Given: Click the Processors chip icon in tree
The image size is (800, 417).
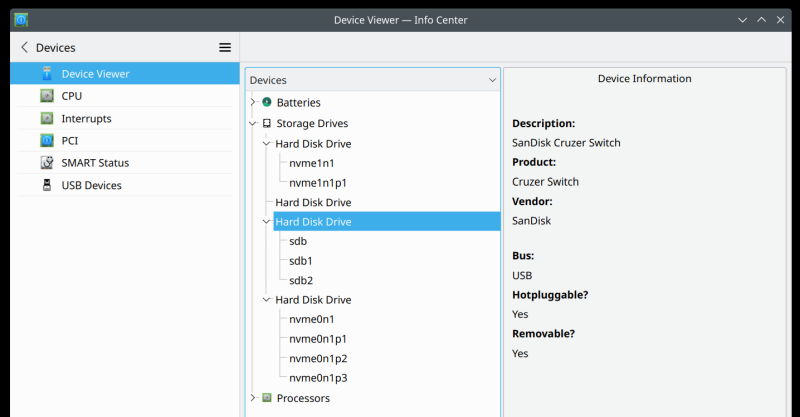Looking at the screenshot, I should tap(267, 398).
